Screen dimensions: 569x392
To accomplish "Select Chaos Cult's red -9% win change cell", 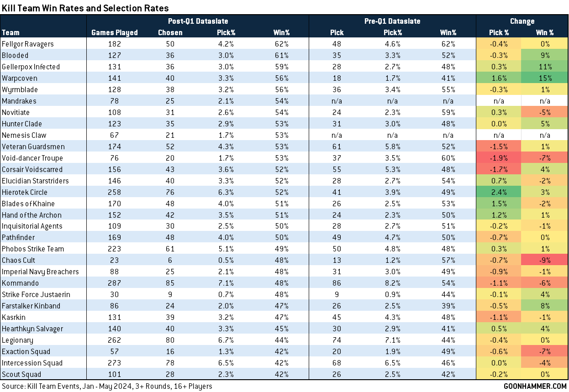I will point(545,260).
